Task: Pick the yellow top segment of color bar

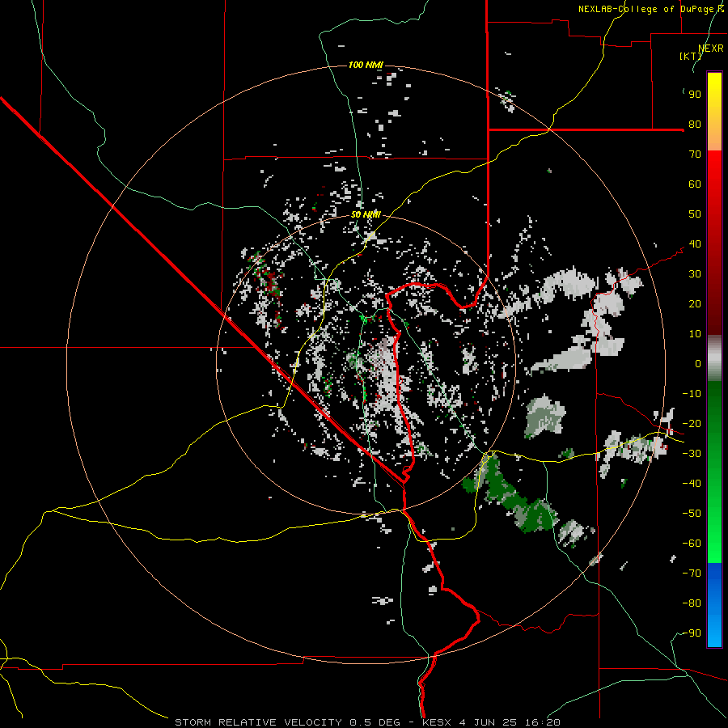Action: [714, 112]
